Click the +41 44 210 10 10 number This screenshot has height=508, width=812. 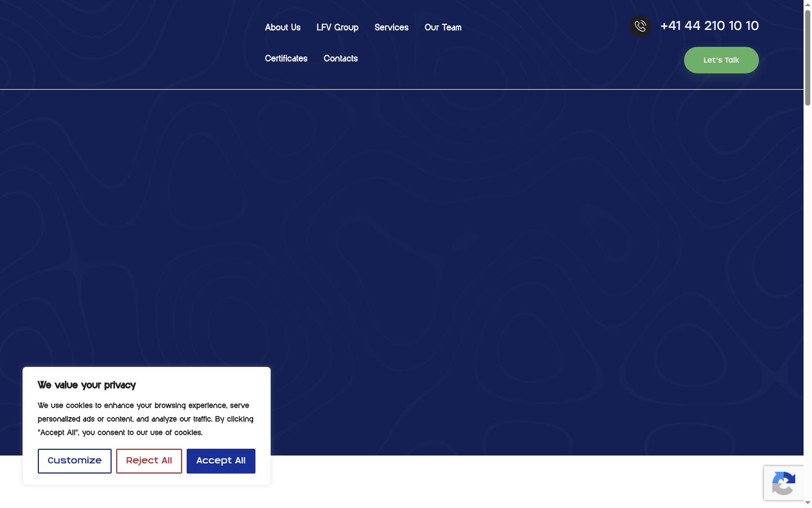[x=709, y=26]
